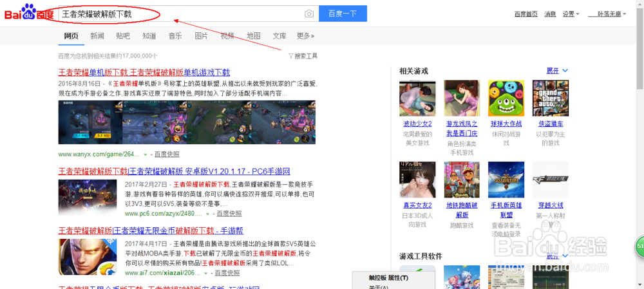This screenshot has width=644, height=289.
Task: Open 百度快照 for pc6.com result
Action: click(229, 214)
